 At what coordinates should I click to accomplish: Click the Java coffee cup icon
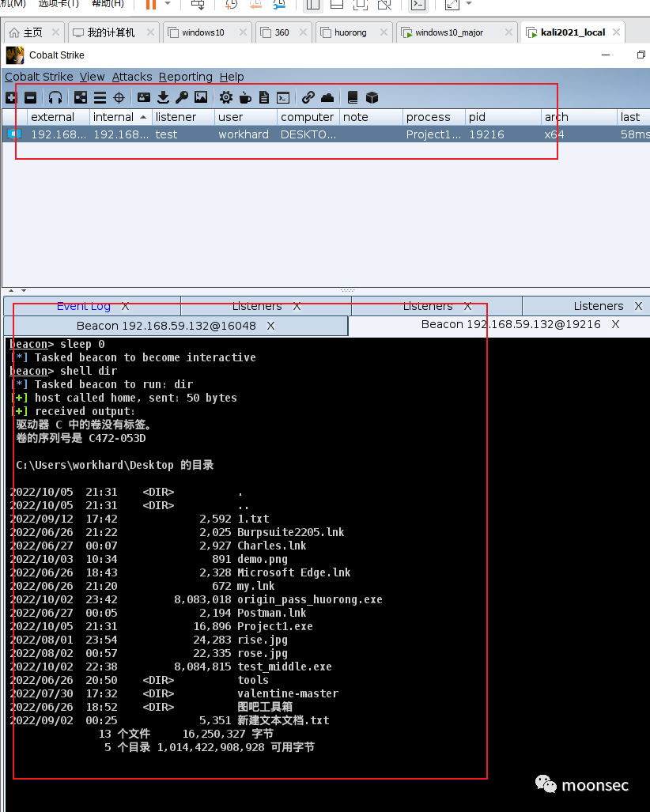click(245, 97)
